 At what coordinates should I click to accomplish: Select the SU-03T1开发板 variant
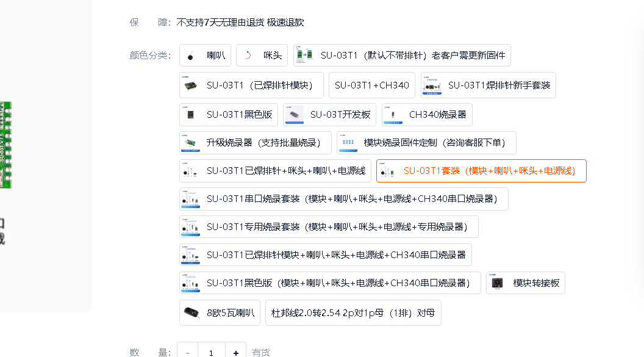[329, 114]
